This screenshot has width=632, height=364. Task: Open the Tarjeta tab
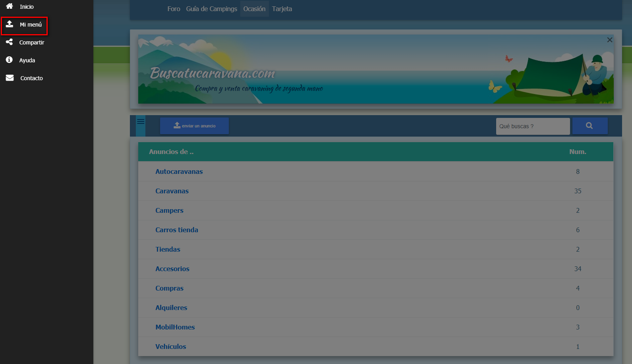tap(282, 9)
